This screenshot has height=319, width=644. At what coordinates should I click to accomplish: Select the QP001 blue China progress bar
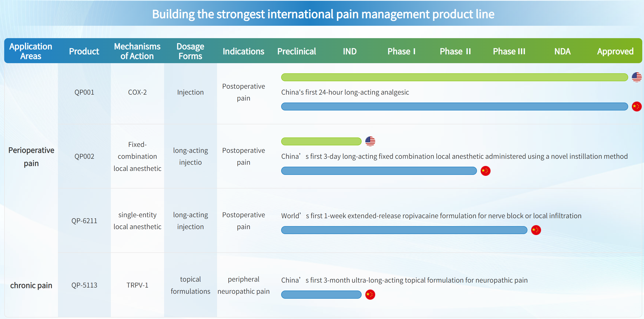pyautogui.click(x=454, y=106)
